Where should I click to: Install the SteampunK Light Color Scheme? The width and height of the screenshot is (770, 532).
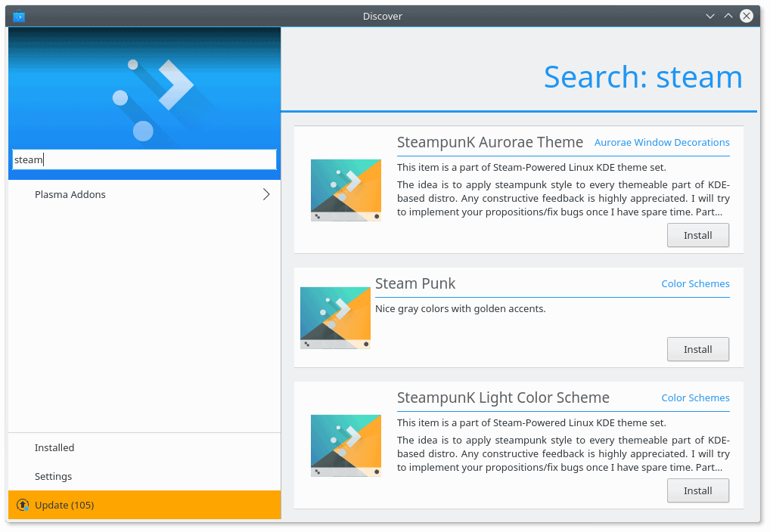(698, 490)
